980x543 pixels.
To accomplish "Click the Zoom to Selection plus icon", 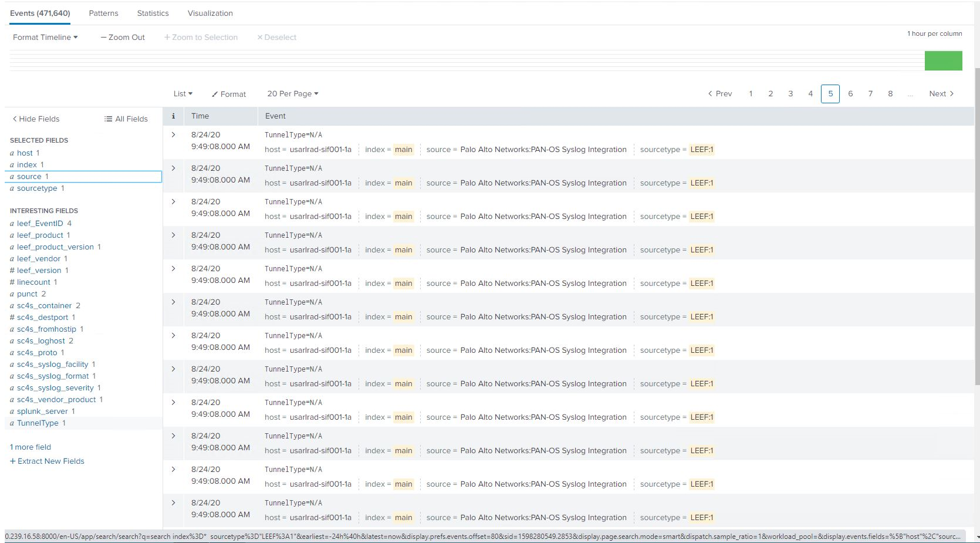I will 166,37.
